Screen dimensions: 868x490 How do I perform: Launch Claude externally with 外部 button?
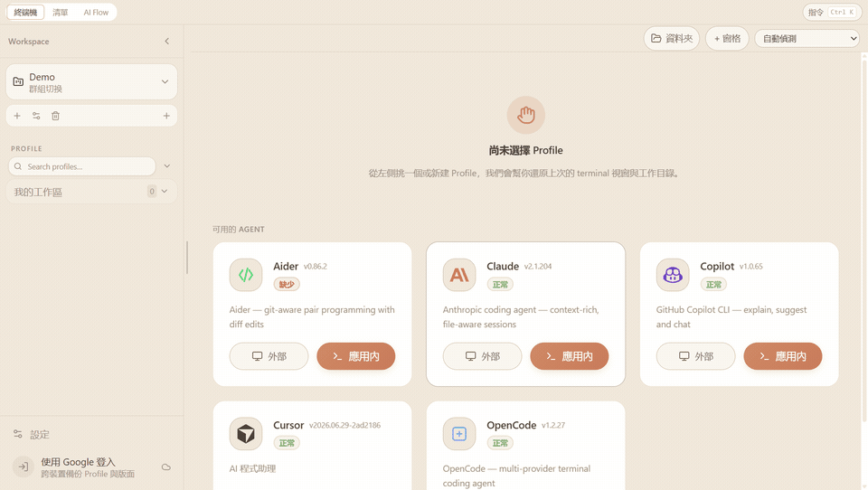[482, 356]
